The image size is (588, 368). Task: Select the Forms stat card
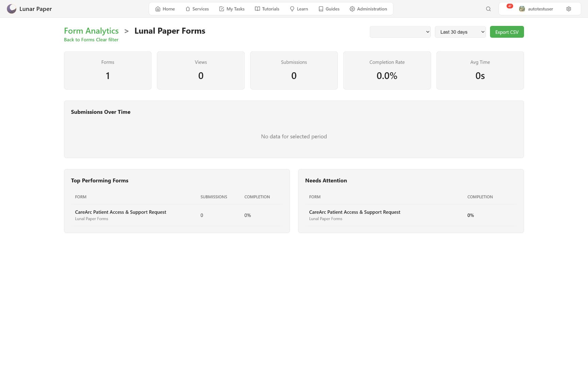pos(108,71)
